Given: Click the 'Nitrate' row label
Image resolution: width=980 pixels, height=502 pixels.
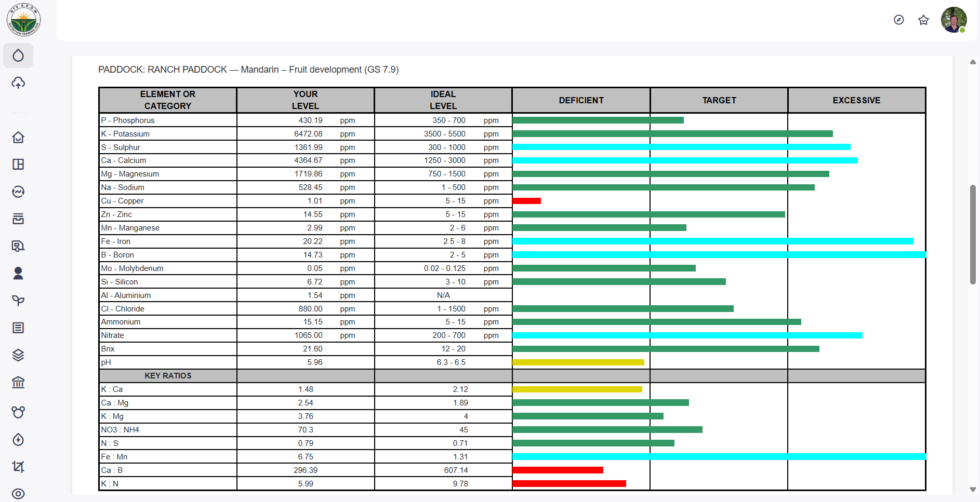Looking at the screenshot, I should pos(112,335).
